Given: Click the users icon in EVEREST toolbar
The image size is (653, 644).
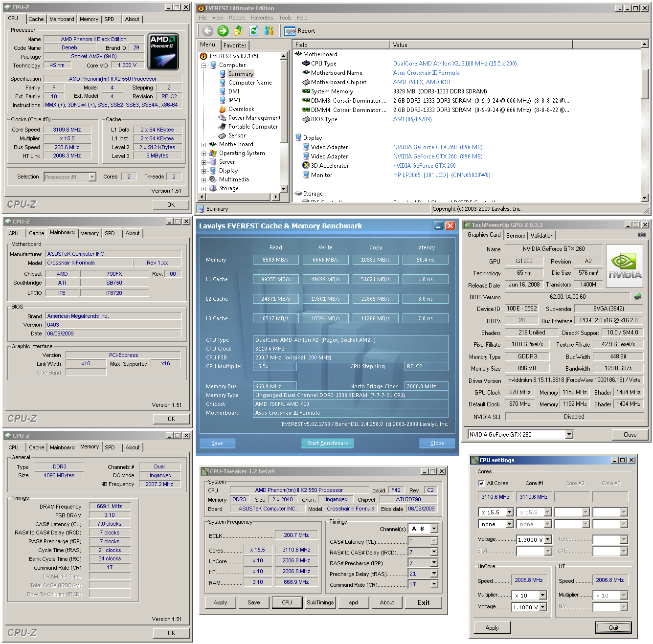Looking at the screenshot, I should pos(269,31).
